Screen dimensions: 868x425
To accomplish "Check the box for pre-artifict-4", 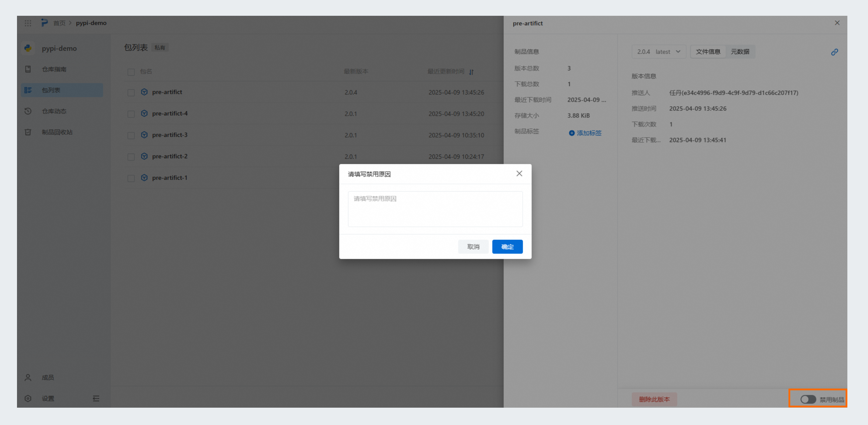I will pos(131,114).
